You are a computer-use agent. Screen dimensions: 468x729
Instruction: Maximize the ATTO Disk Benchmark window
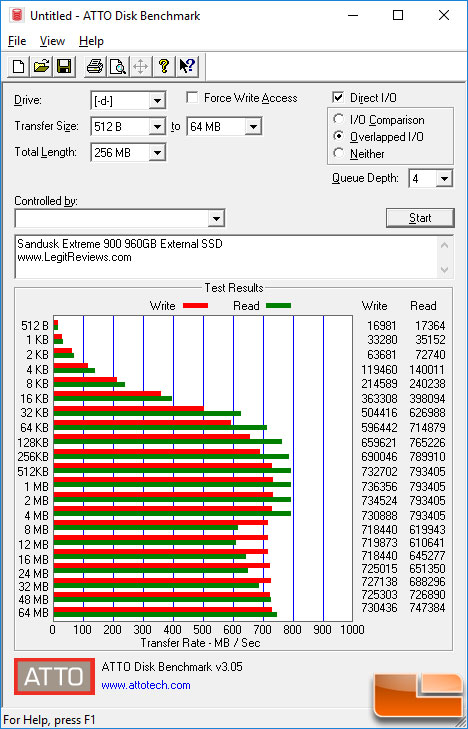tap(398, 15)
